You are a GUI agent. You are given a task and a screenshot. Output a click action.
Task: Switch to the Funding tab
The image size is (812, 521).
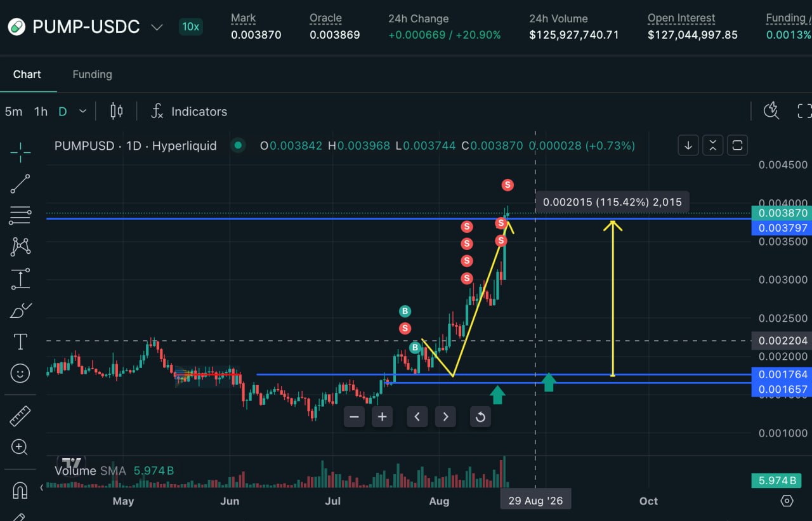(x=92, y=74)
